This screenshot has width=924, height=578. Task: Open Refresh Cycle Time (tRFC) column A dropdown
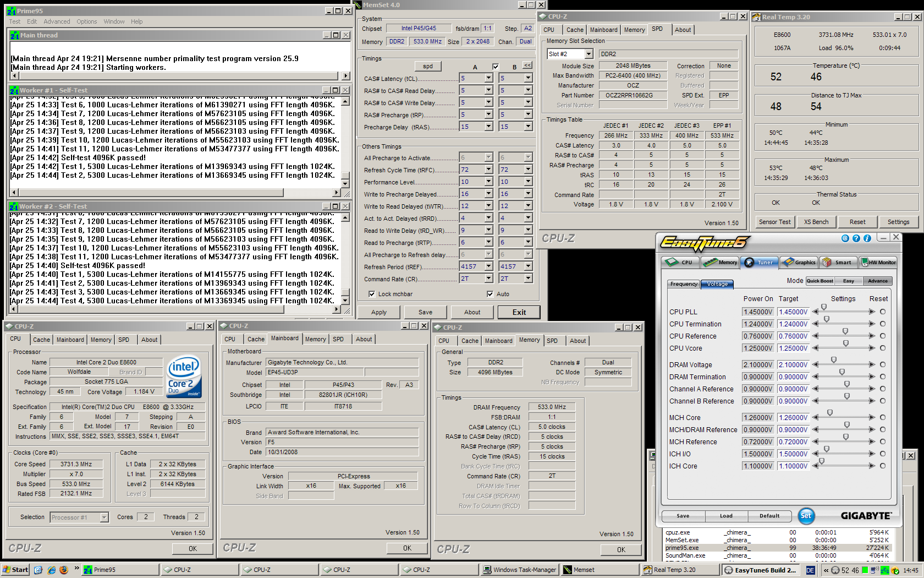click(488, 170)
